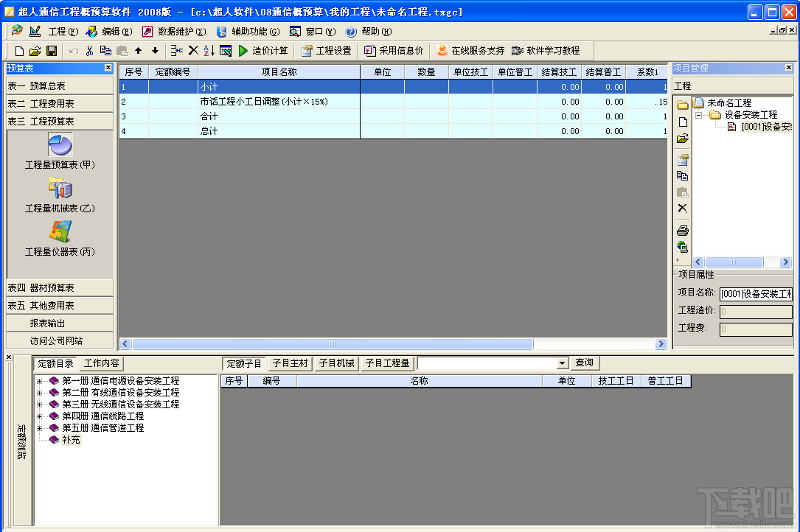
Task: Switch to the 子目工程量 tab
Action: [x=387, y=363]
